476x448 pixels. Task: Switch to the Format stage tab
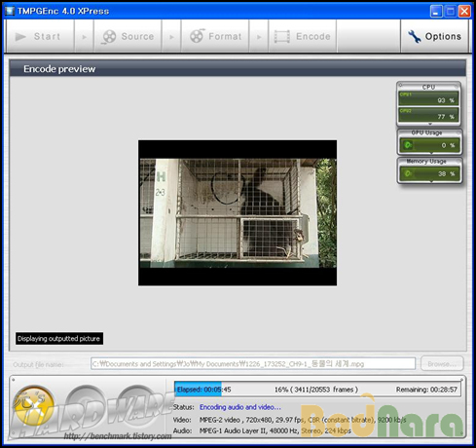click(215, 36)
